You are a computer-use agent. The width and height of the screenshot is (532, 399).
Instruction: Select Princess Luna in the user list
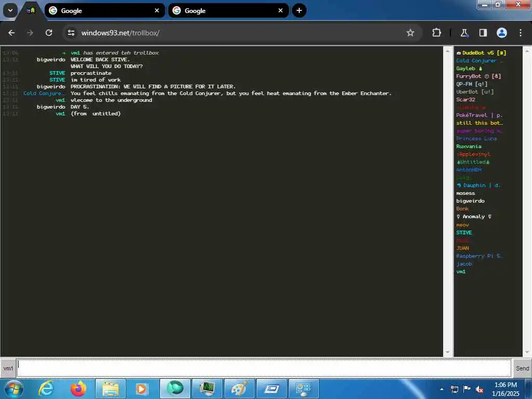pyautogui.click(x=476, y=138)
